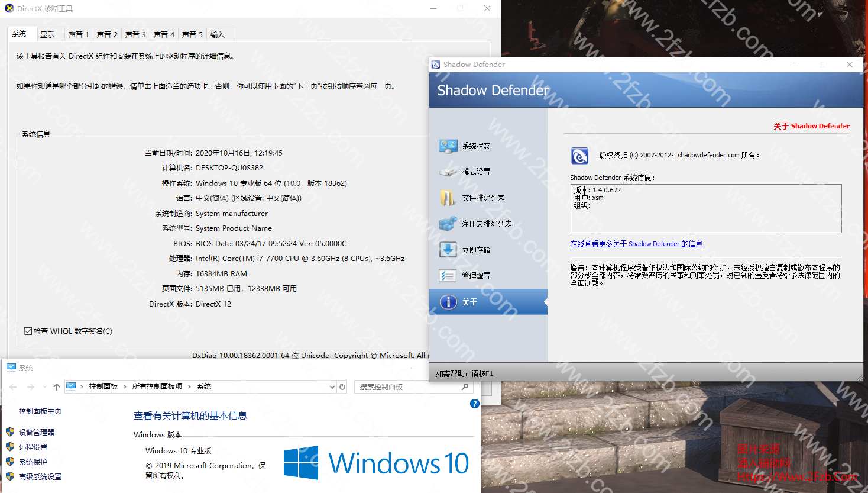Open 设备管理器 link in System window
868x493 pixels.
click(x=37, y=432)
